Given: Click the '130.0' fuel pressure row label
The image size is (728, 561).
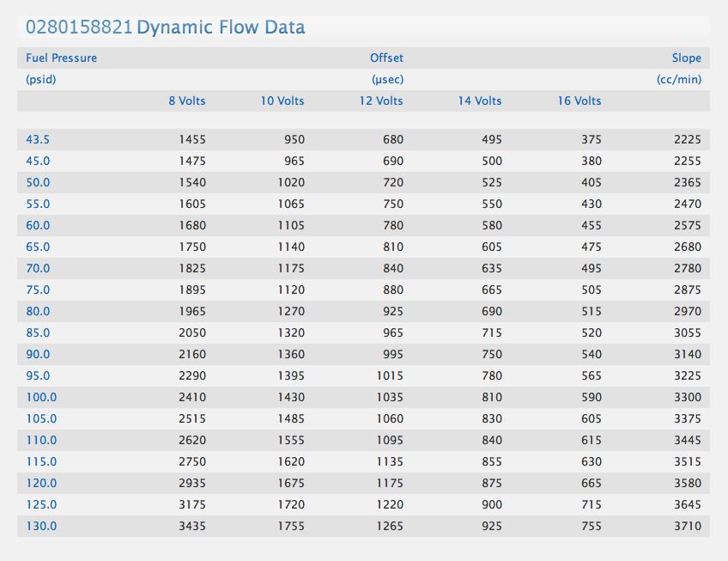Looking at the screenshot, I should (41, 526).
